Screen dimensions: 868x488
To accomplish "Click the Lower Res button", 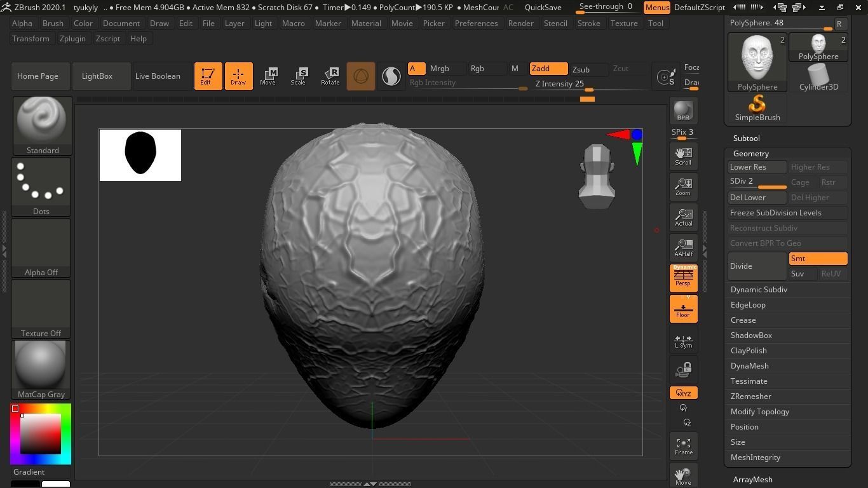I will click(757, 167).
